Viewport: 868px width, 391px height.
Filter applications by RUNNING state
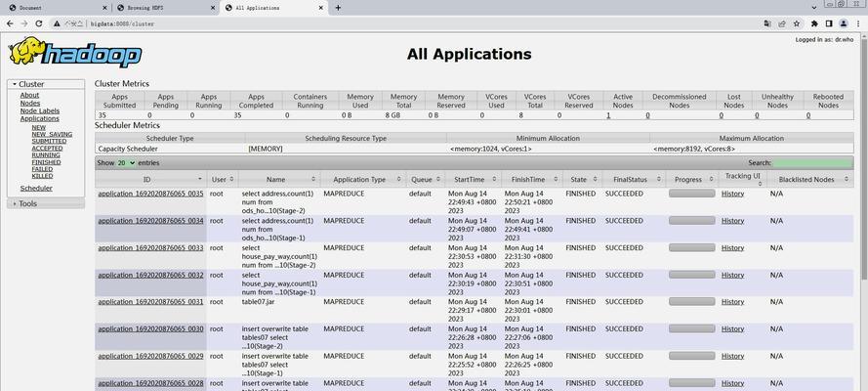46,155
